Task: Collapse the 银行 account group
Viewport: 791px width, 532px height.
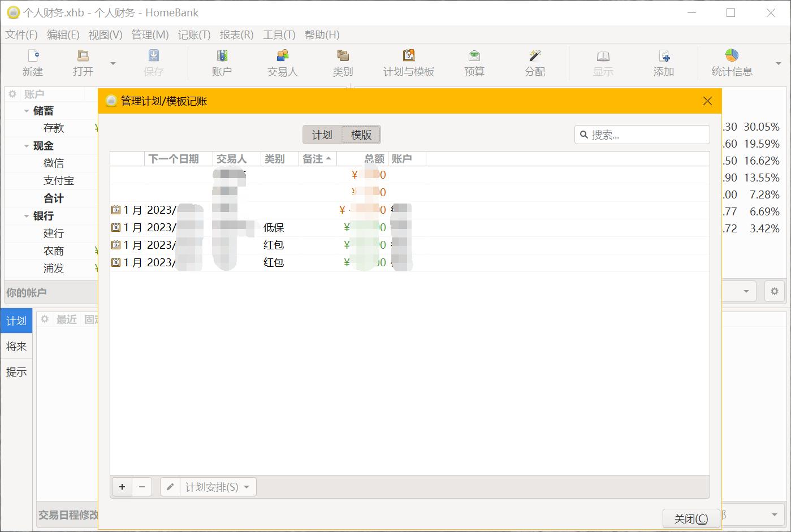Action: tap(27, 216)
